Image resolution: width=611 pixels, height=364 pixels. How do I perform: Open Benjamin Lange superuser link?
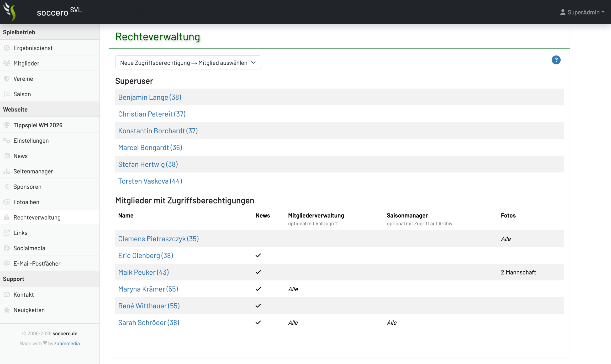tap(150, 97)
